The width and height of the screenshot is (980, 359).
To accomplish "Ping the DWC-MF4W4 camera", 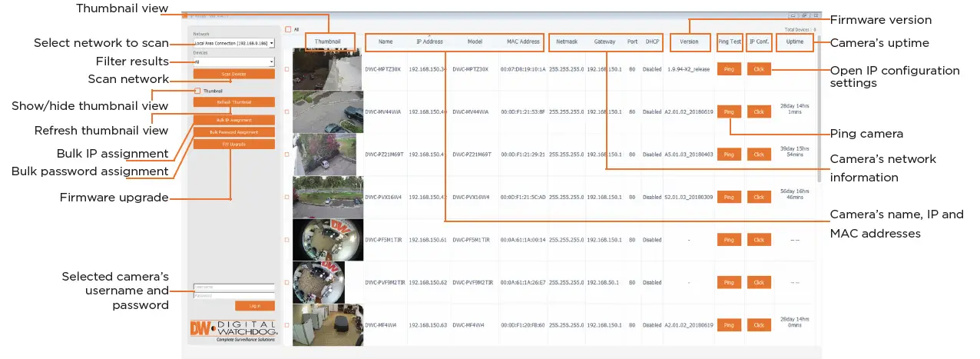I will pos(729,325).
